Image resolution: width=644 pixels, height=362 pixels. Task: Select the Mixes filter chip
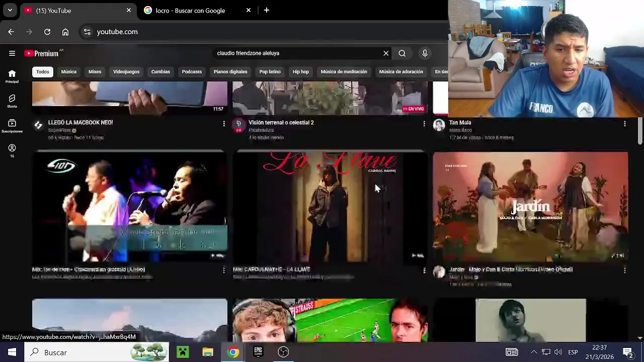click(95, 71)
